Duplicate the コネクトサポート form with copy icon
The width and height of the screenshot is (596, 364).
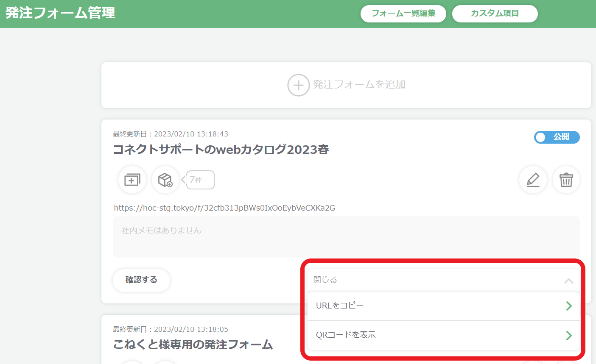[x=132, y=180]
